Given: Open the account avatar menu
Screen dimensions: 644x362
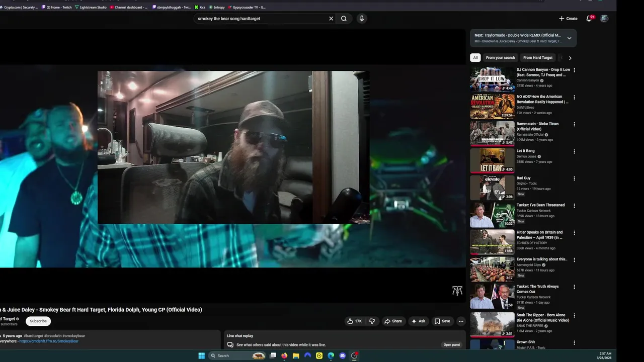Looking at the screenshot, I should point(604,19).
